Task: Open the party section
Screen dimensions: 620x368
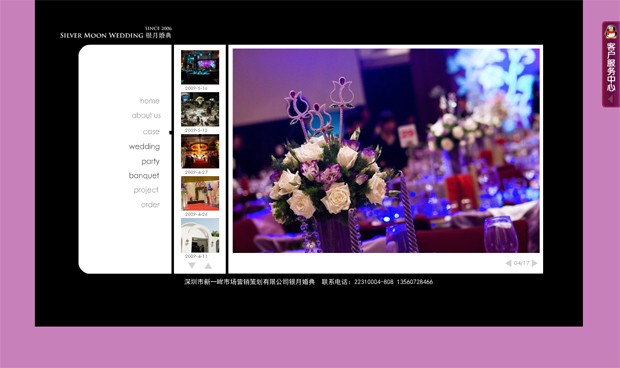Action: [x=150, y=161]
